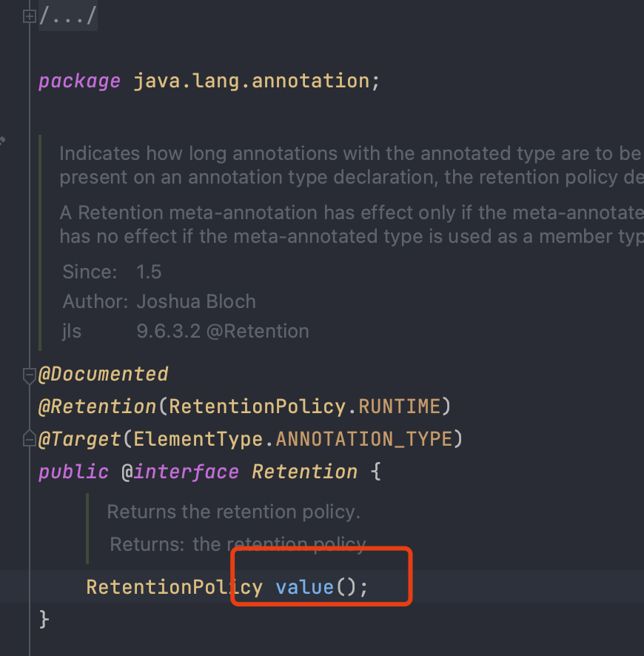Click the pencil edit icon in the gutter
Viewport: 644px width, 656px height.
pos(2,140)
